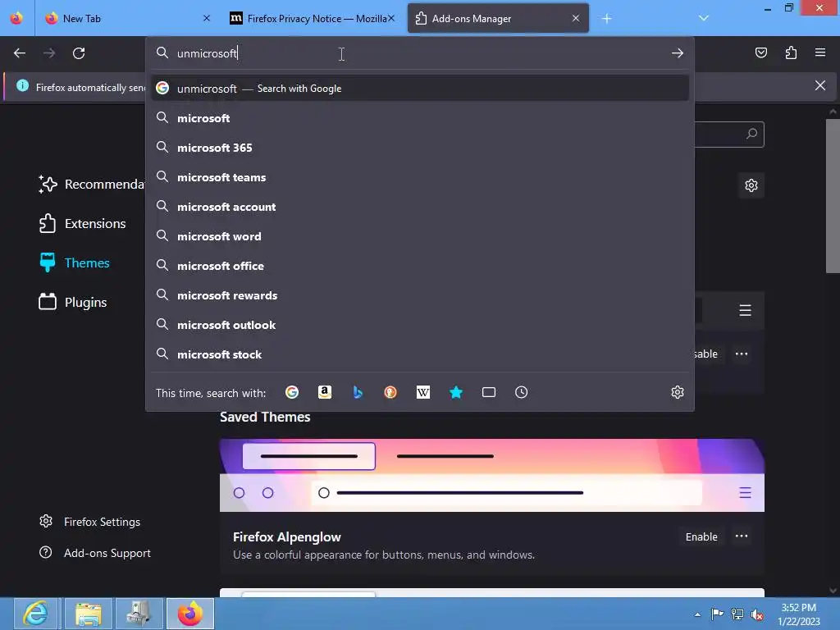This screenshot has height=630, width=840.
Task: Search with Google one-off icon
Action: point(292,393)
